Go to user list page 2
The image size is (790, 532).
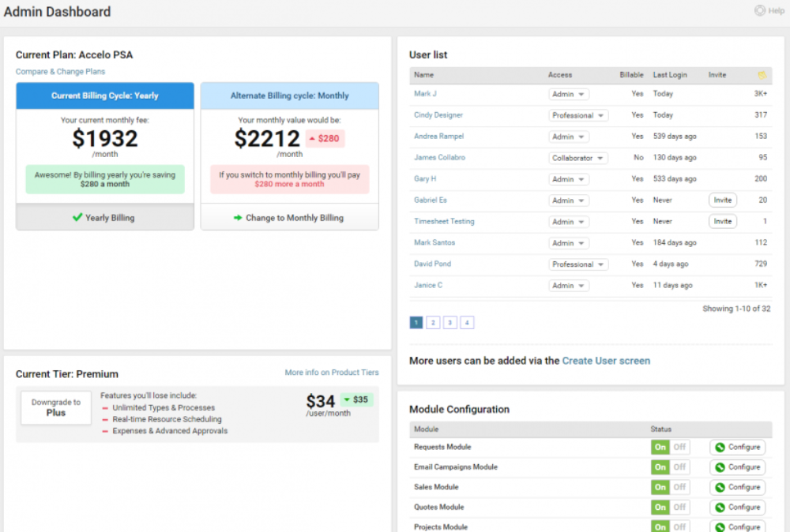click(x=433, y=323)
